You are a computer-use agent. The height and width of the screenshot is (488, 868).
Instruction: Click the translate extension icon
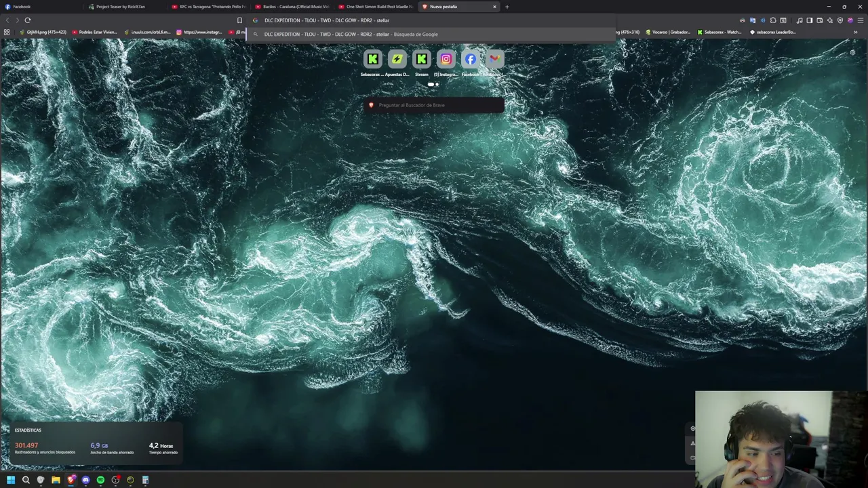coord(753,20)
